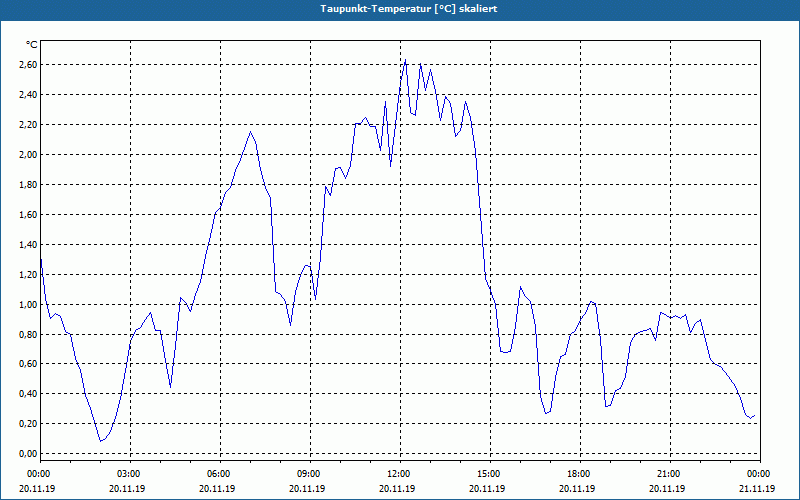Click the curve minimum near 02:00
Image resolution: width=800 pixels, height=500 pixels.
101,441
